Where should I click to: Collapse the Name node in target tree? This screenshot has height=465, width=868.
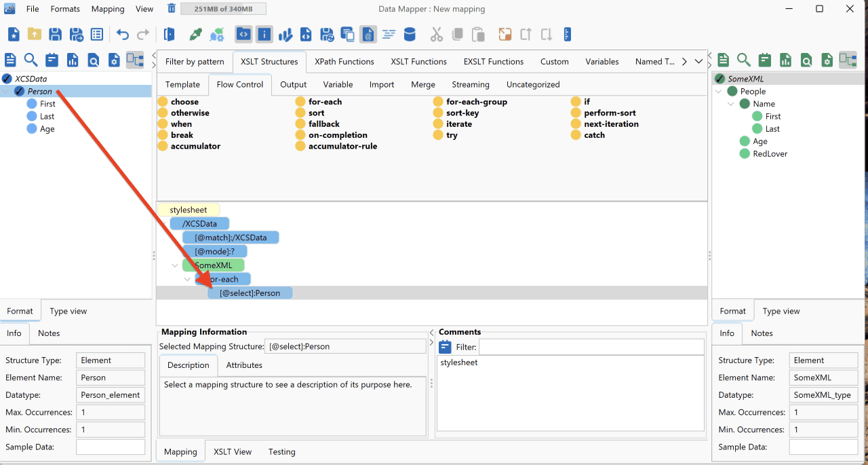pyautogui.click(x=731, y=104)
